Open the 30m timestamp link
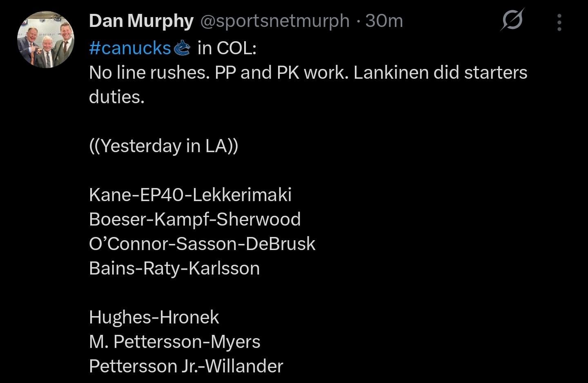 [x=383, y=21]
